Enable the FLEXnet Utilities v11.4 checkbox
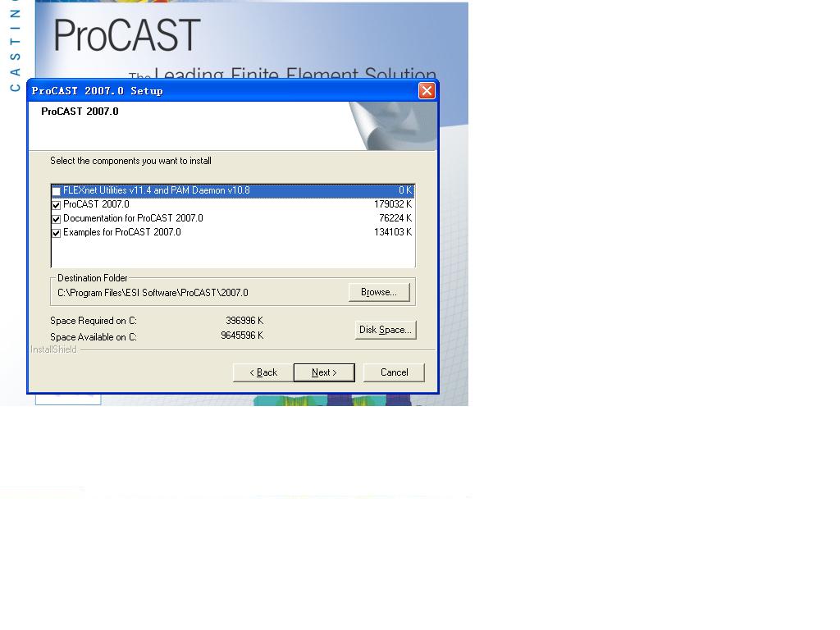This screenshot has width=840, height=630. [57, 190]
